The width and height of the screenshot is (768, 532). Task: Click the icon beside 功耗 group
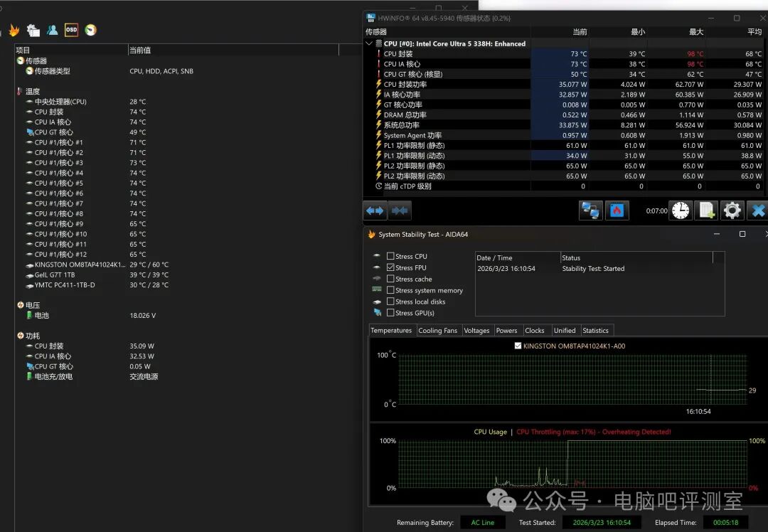pyautogui.click(x=20, y=336)
